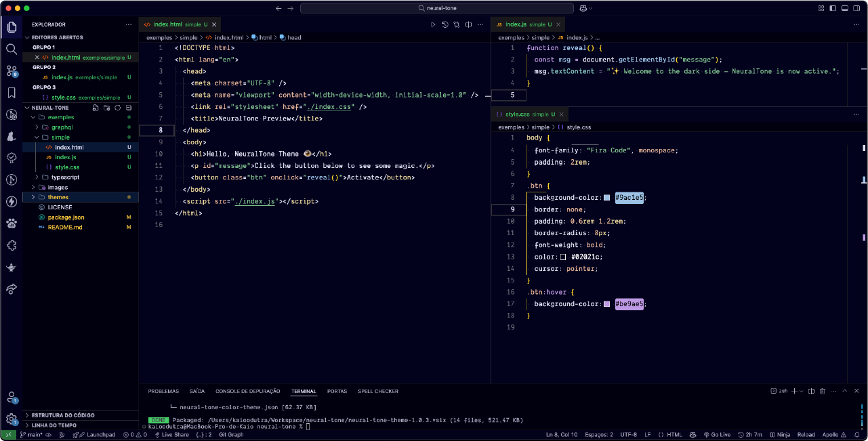
Task: Open the Explorer view in activity bar
Action: tap(12, 28)
